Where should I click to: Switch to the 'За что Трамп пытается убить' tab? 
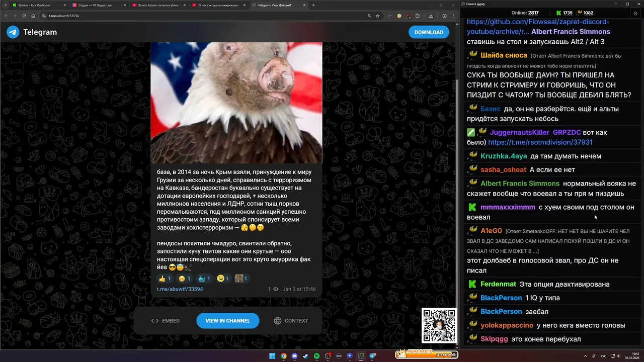158,5
